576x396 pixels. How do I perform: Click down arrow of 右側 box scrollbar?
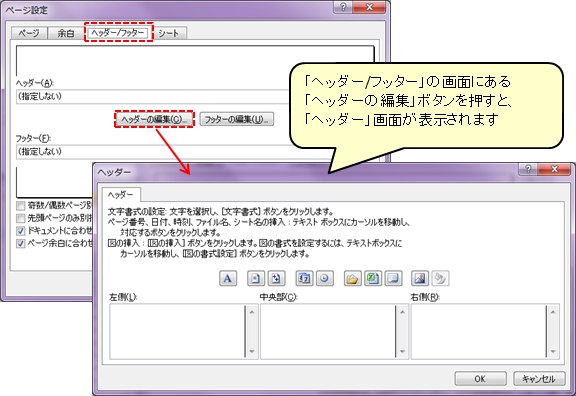pyautogui.click(x=553, y=351)
